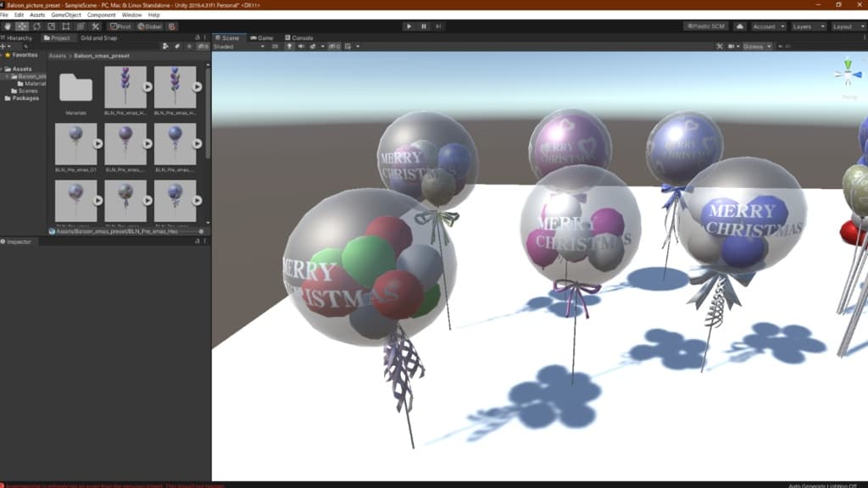
Task: Open the Gizmos dropdown
Action: [x=756, y=46]
